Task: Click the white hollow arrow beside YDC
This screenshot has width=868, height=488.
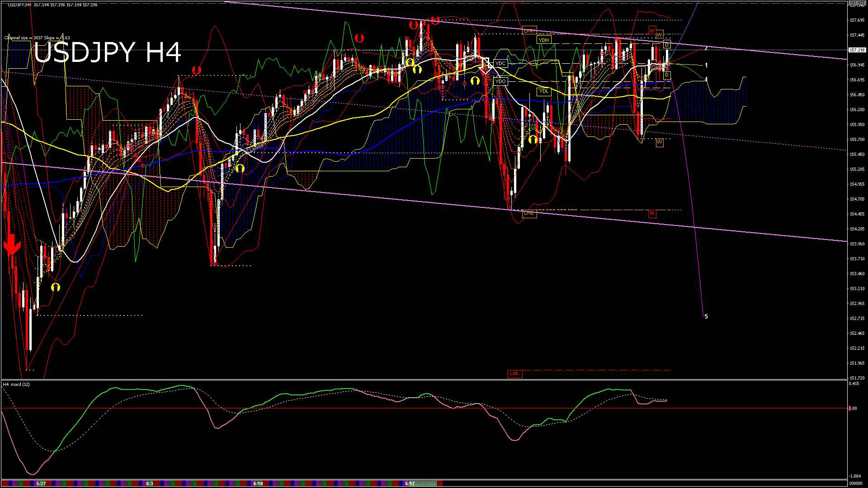Action: coord(486,65)
